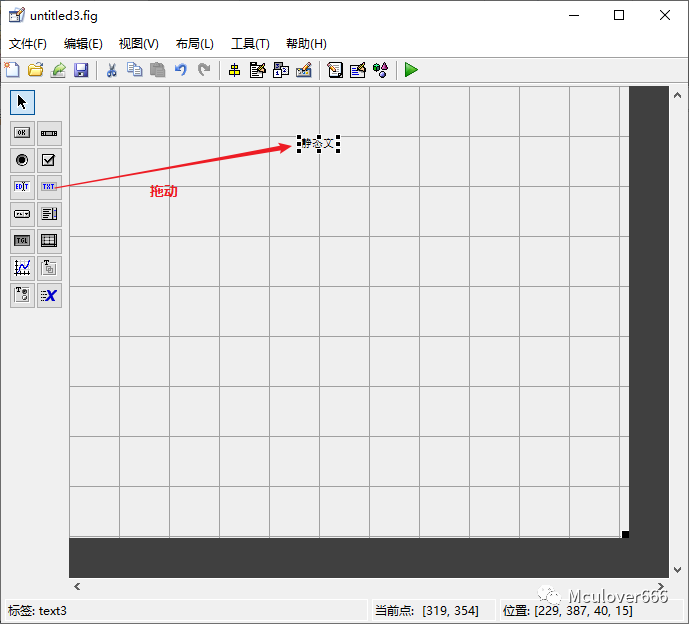
Task: Maximize the untitled3.fig window
Action: coord(619,15)
